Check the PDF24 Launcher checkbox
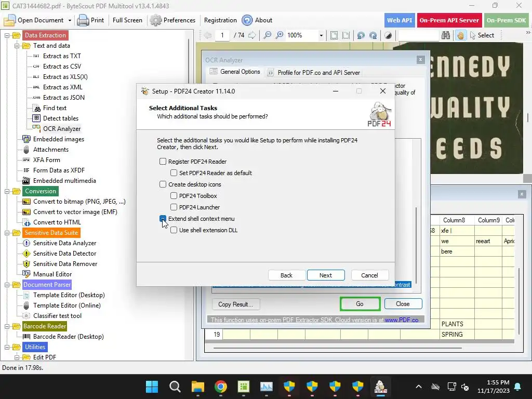Screen dimensions: 532x399 click(174, 207)
